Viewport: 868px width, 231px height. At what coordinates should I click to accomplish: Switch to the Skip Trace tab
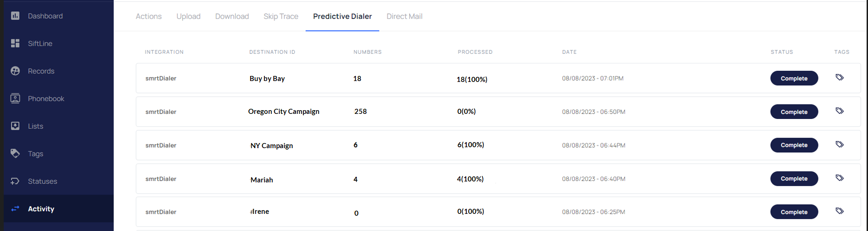pyautogui.click(x=281, y=16)
